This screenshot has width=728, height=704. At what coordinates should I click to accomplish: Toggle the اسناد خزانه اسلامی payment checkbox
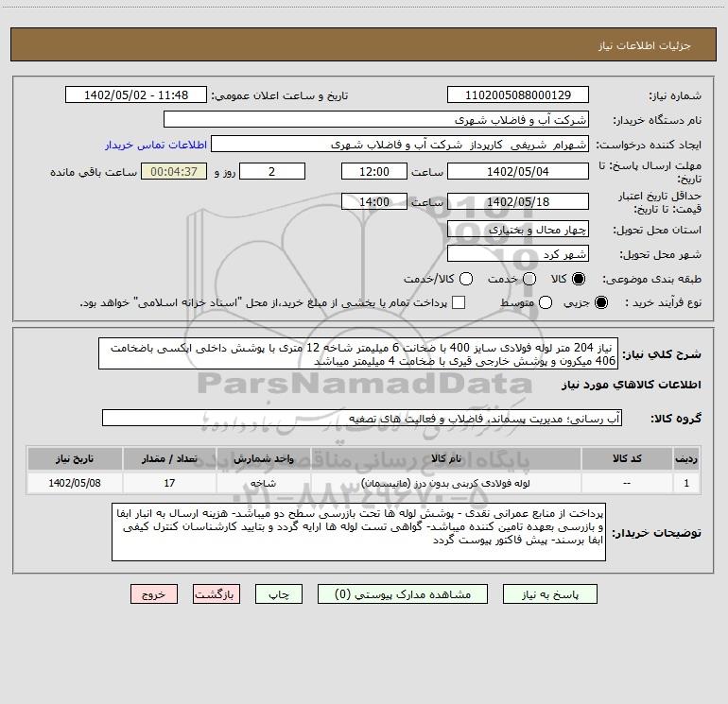click(459, 302)
